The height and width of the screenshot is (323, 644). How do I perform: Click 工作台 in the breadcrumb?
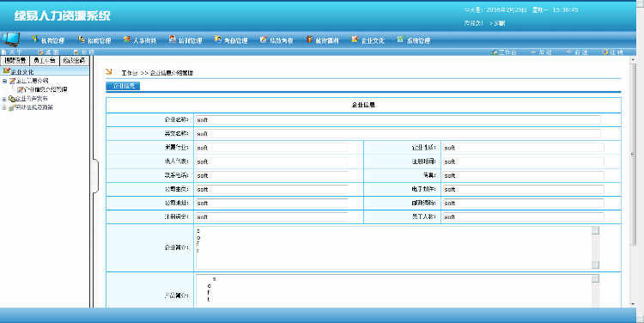coord(130,73)
